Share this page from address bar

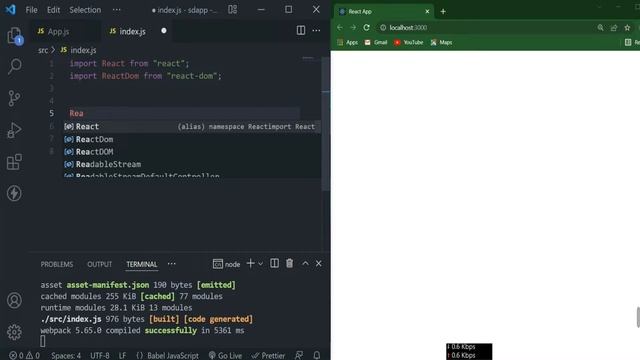[614, 27]
